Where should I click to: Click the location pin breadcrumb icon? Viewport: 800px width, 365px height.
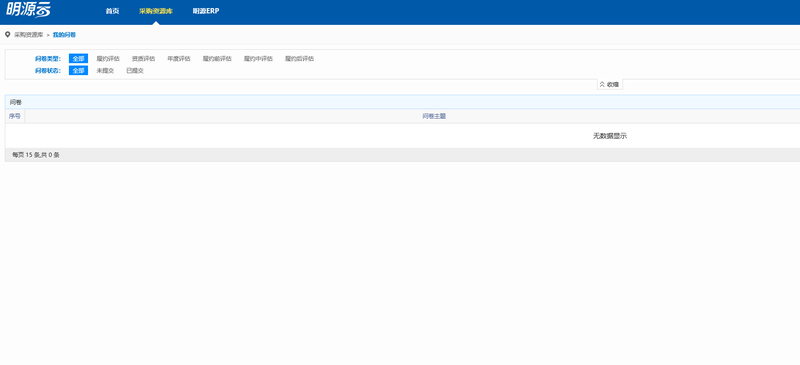tap(7, 35)
